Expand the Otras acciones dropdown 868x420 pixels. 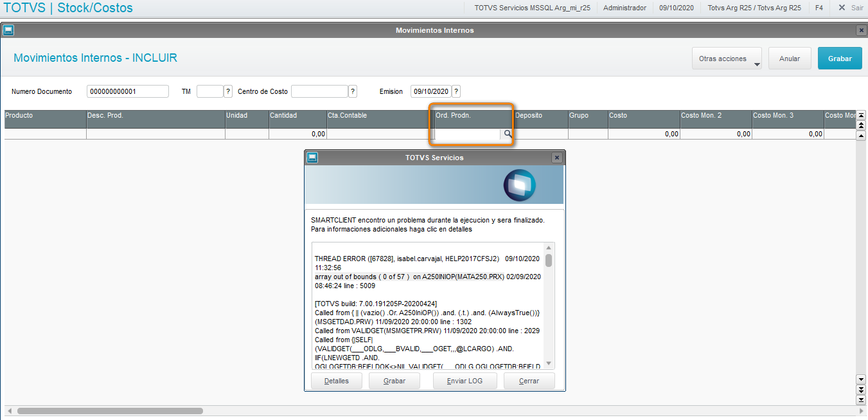727,59
